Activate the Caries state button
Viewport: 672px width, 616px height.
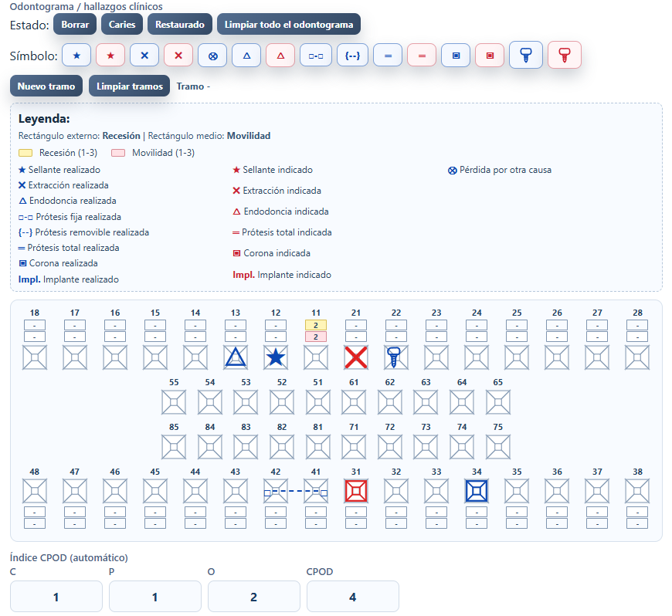122,25
